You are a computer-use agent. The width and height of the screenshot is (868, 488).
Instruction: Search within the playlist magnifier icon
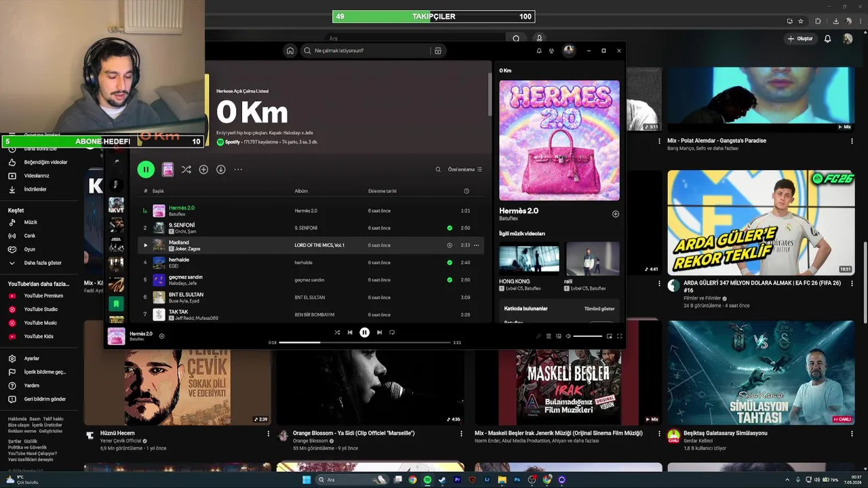[x=438, y=169]
